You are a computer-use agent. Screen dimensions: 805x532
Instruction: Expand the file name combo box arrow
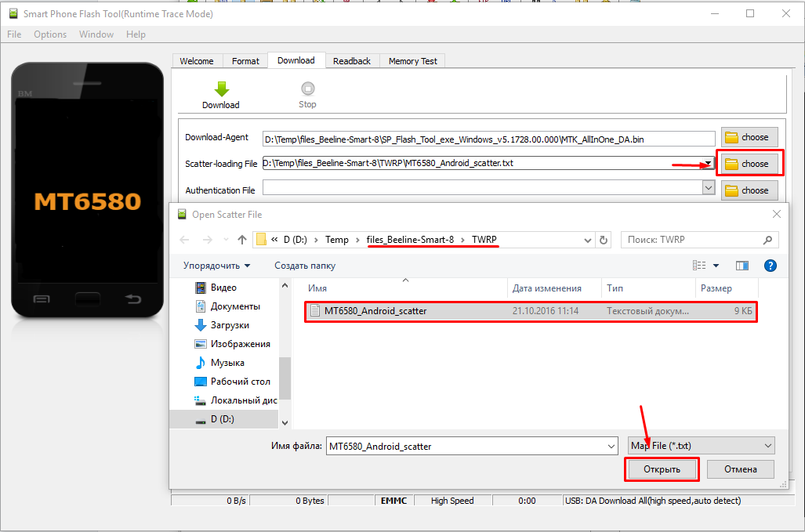pos(611,446)
